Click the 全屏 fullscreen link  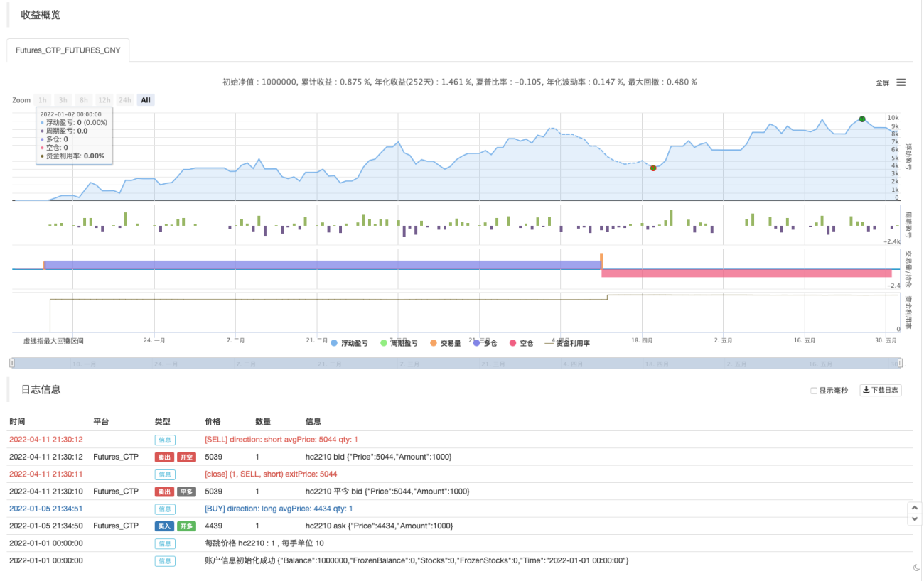pyautogui.click(x=882, y=82)
